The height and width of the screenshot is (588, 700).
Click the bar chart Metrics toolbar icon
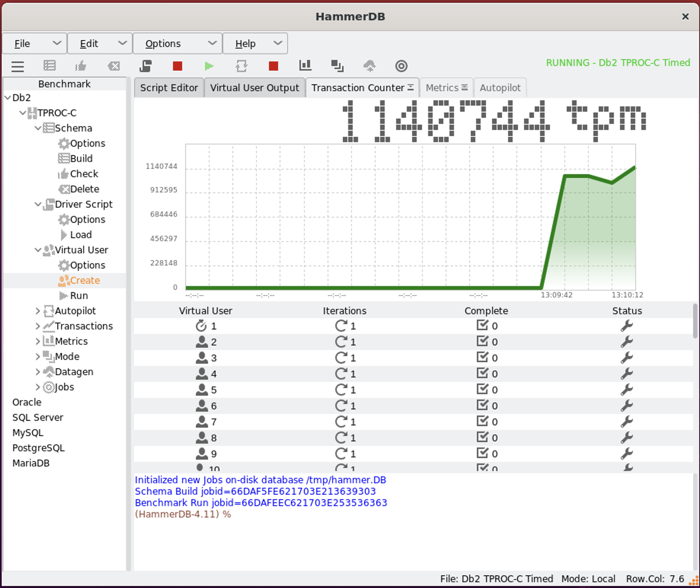tap(305, 66)
